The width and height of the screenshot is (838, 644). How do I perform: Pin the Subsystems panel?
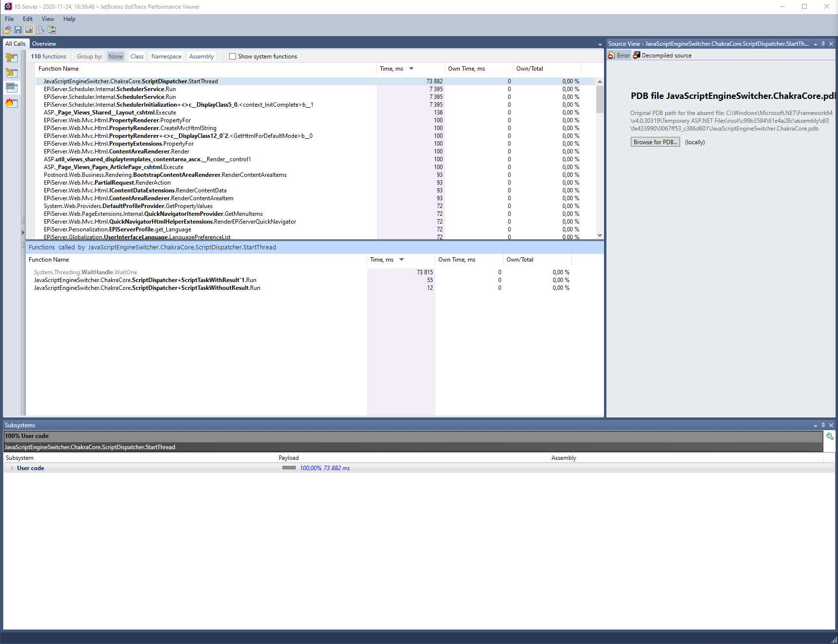pos(823,425)
